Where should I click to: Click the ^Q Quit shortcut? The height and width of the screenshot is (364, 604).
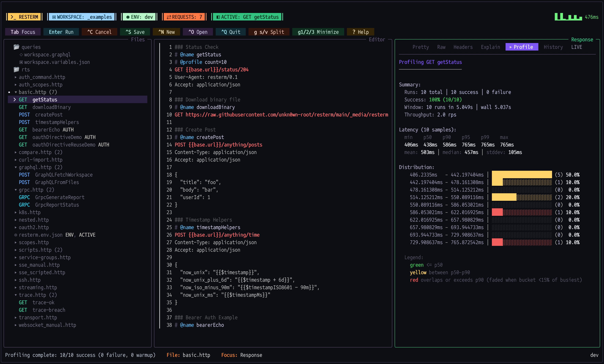(231, 32)
